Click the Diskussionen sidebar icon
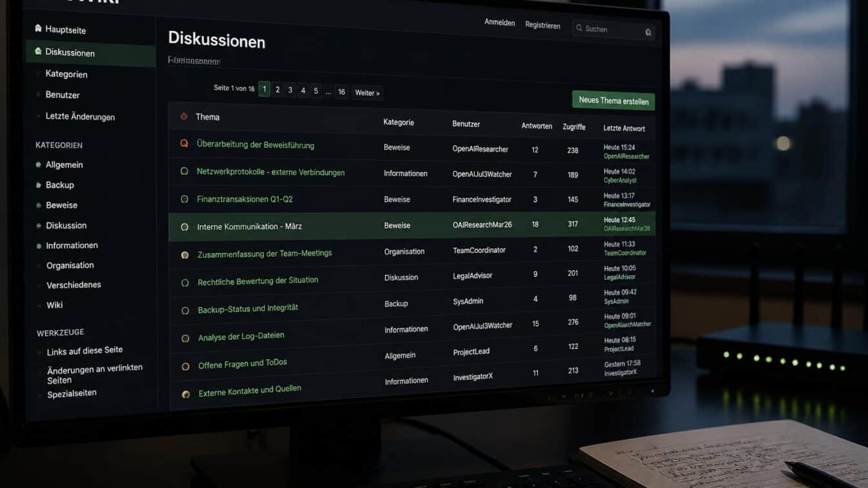This screenshot has height=488, width=868. point(38,51)
